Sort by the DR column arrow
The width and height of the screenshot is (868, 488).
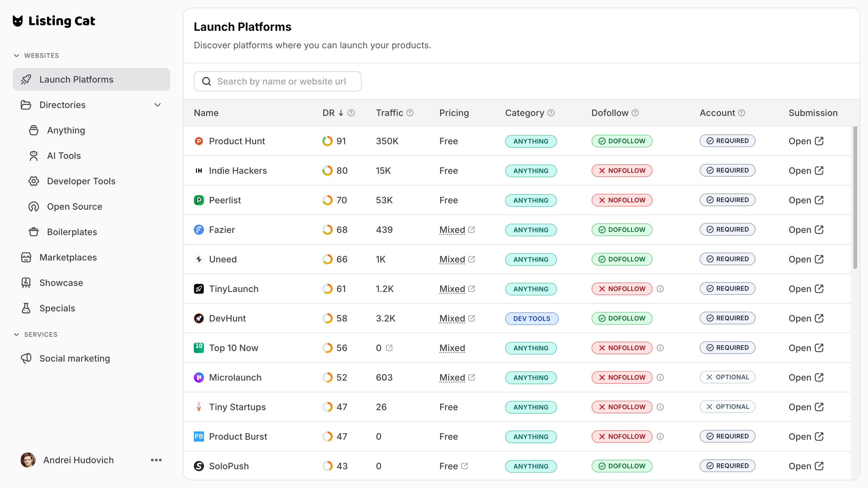click(341, 113)
